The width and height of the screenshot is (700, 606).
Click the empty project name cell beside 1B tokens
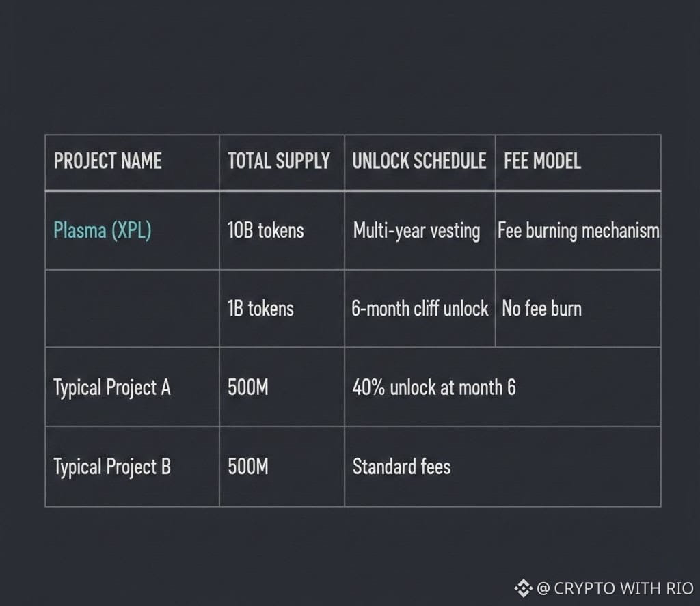(x=132, y=309)
